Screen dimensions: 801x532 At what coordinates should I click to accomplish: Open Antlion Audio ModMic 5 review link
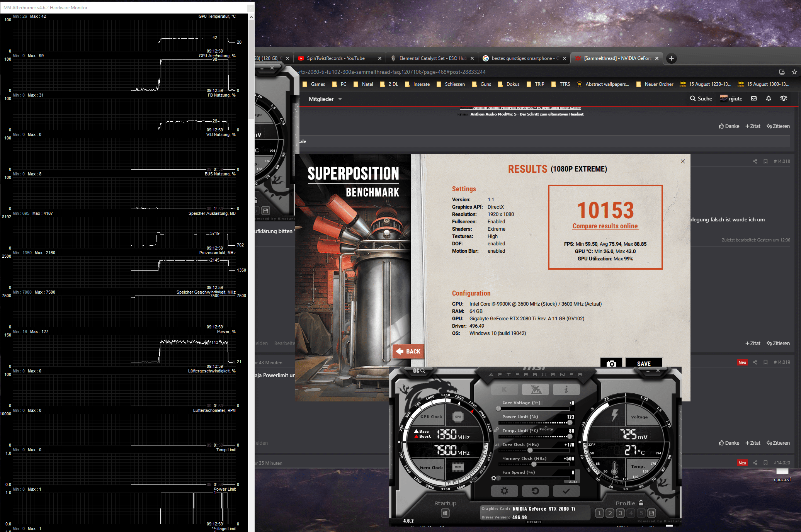tap(527, 114)
